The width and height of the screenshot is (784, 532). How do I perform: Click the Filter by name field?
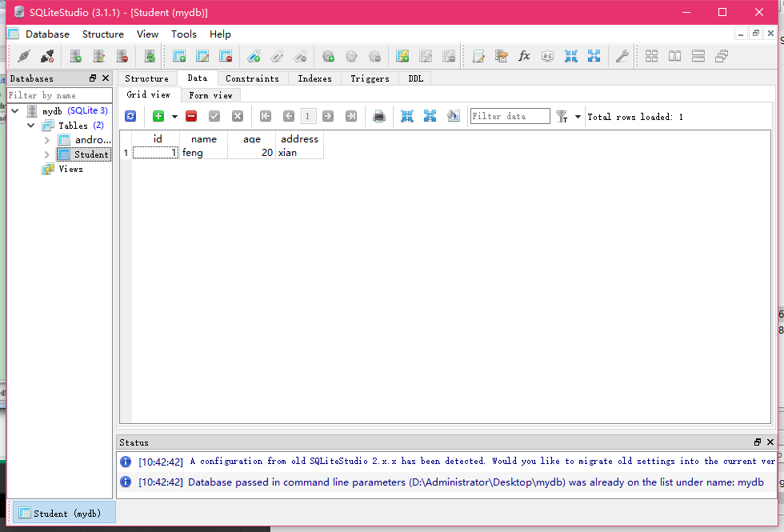pos(59,95)
